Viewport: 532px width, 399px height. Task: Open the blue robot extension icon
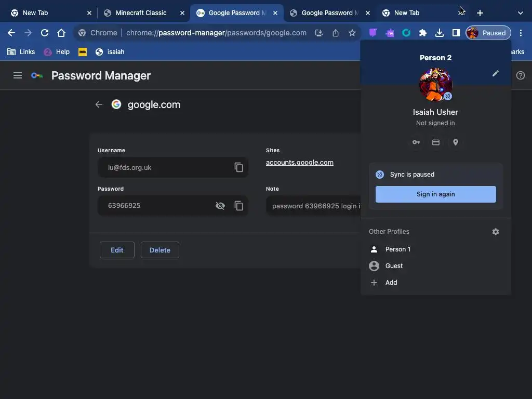[390, 33]
